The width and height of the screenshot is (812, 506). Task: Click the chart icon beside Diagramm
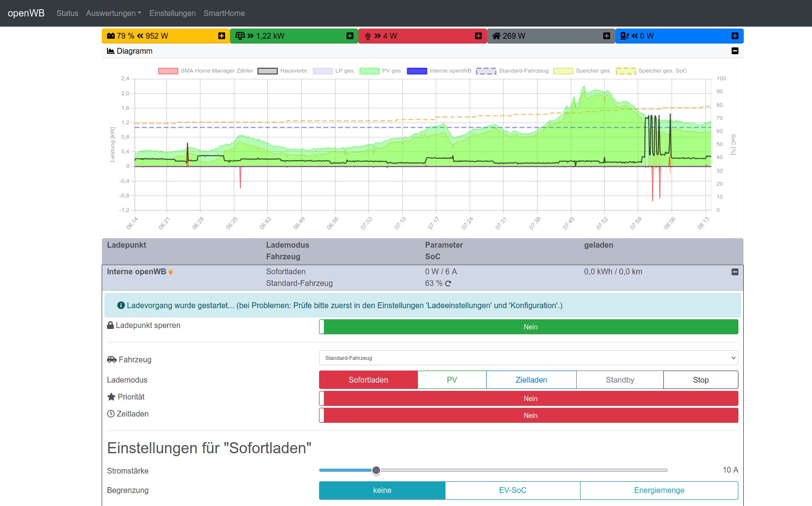(111, 51)
